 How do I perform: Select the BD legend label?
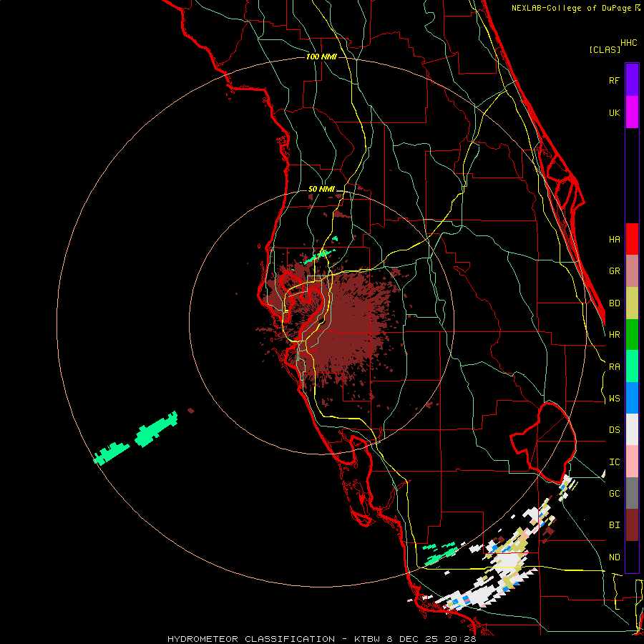(614, 303)
